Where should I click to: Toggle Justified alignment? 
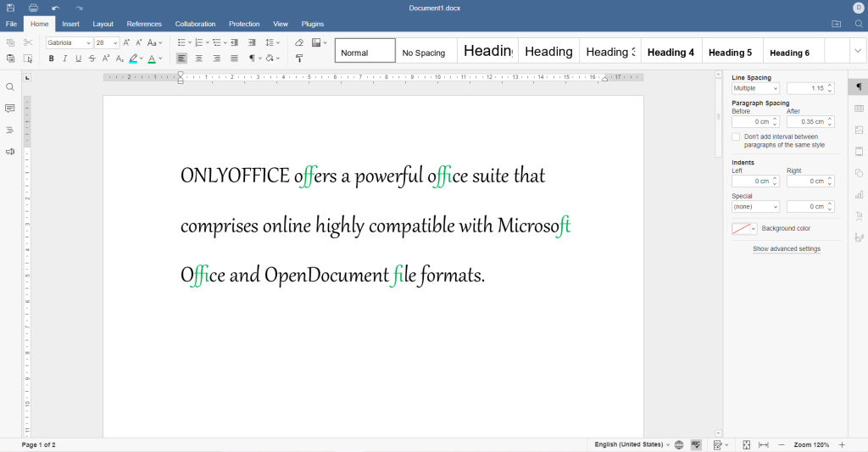tap(234, 59)
